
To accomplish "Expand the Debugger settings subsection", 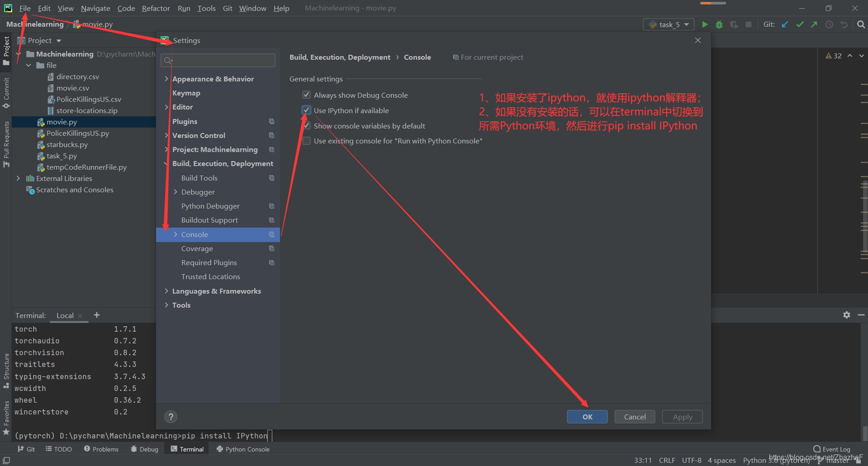I will [x=175, y=192].
